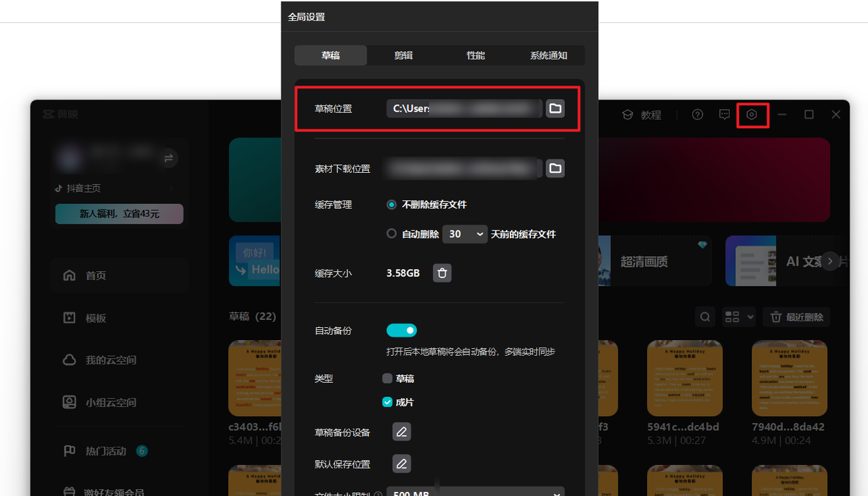Open the 30 days cache dropdown
This screenshot has height=496, width=868.
(465, 234)
